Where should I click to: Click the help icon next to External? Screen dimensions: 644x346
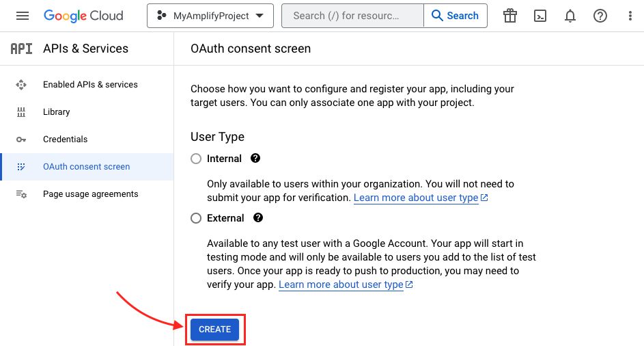[x=258, y=217]
